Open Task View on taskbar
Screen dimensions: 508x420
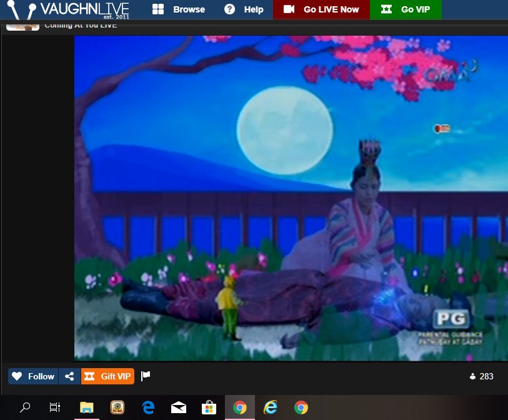[x=55, y=407]
